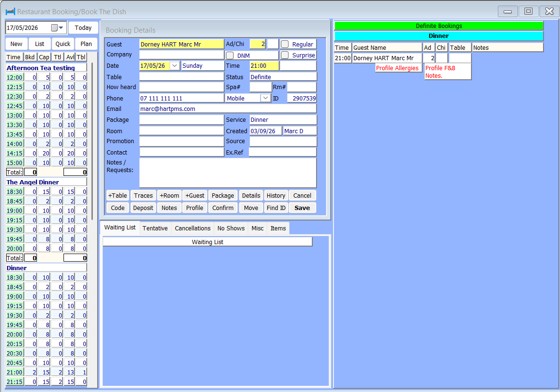Screen dimensions: 560x392
Task: Expand the booking Date dropdown arrow
Action: tap(174, 66)
